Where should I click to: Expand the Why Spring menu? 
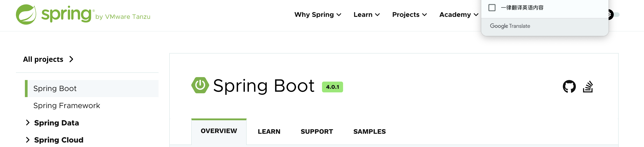pos(318,15)
